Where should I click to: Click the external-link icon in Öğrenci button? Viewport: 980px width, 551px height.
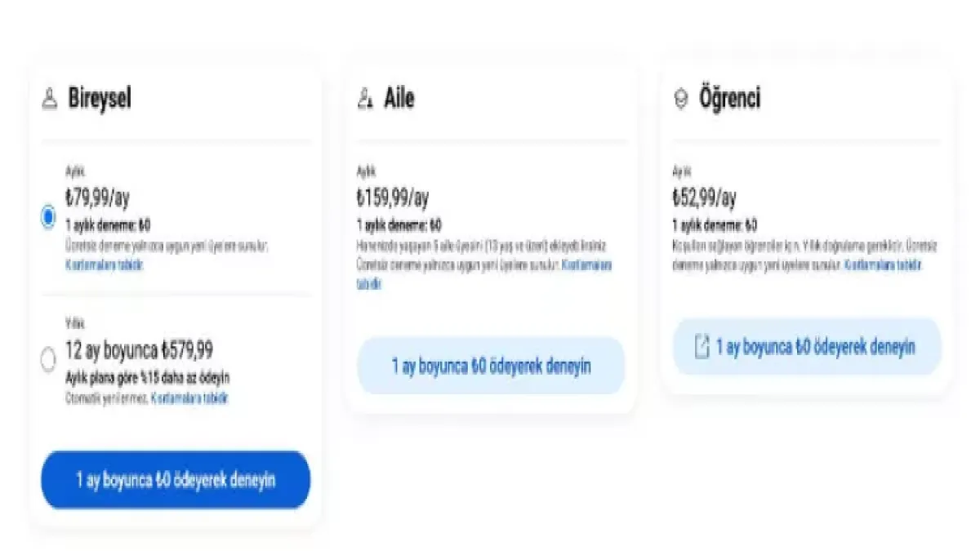click(x=701, y=346)
